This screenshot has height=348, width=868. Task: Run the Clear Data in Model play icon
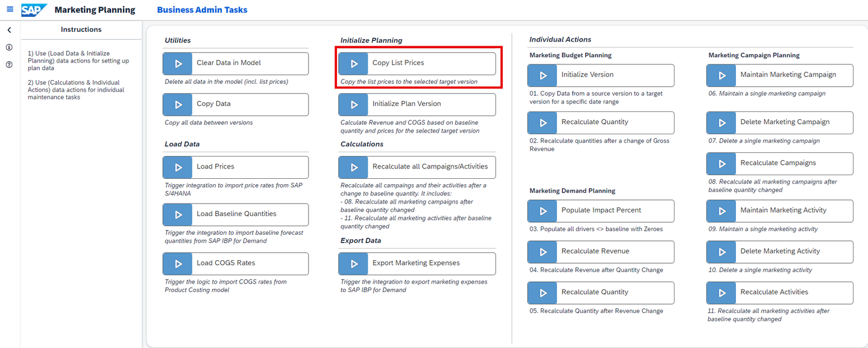point(178,63)
